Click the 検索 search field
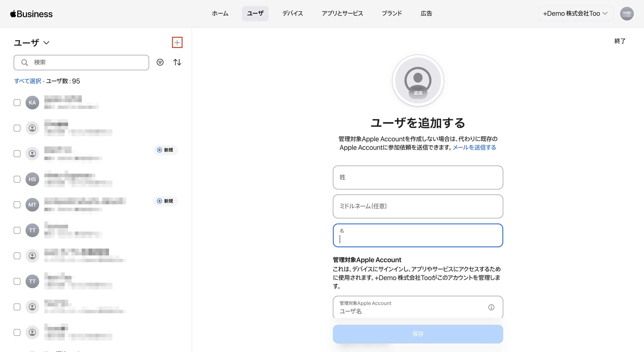The image size is (644, 352). pos(81,62)
